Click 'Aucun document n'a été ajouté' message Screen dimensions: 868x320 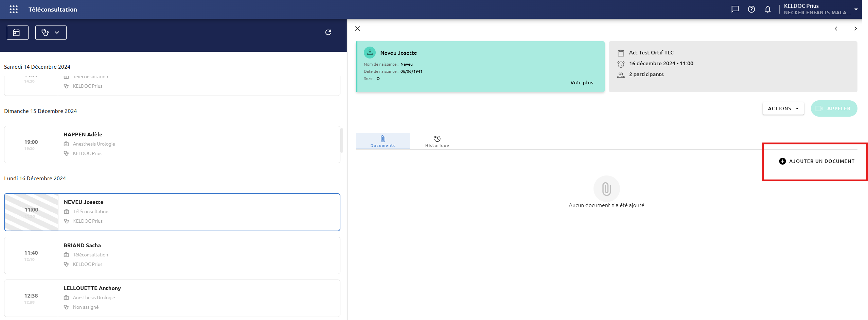point(606,205)
